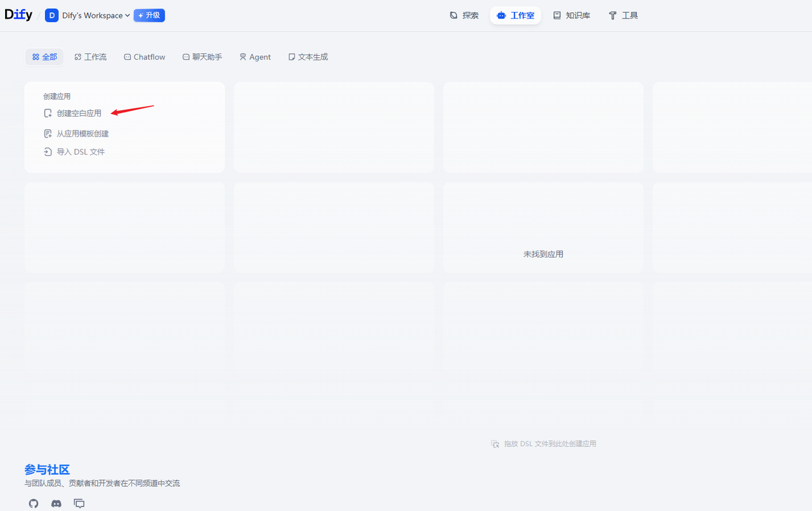Click 创建空白应用 to create a blank app

click(x=72, y=113)
